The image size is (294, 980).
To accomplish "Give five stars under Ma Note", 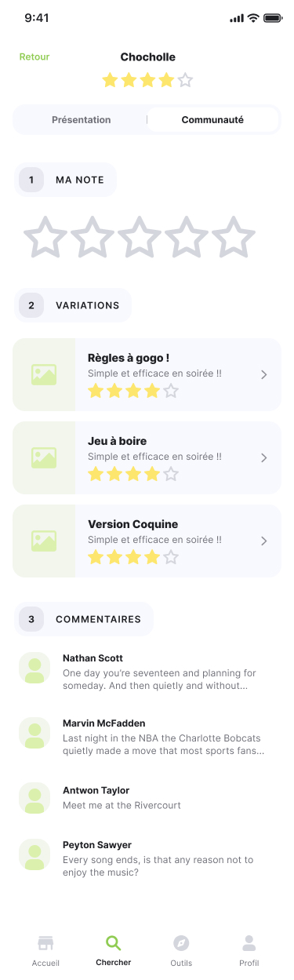I will (234, 237).
